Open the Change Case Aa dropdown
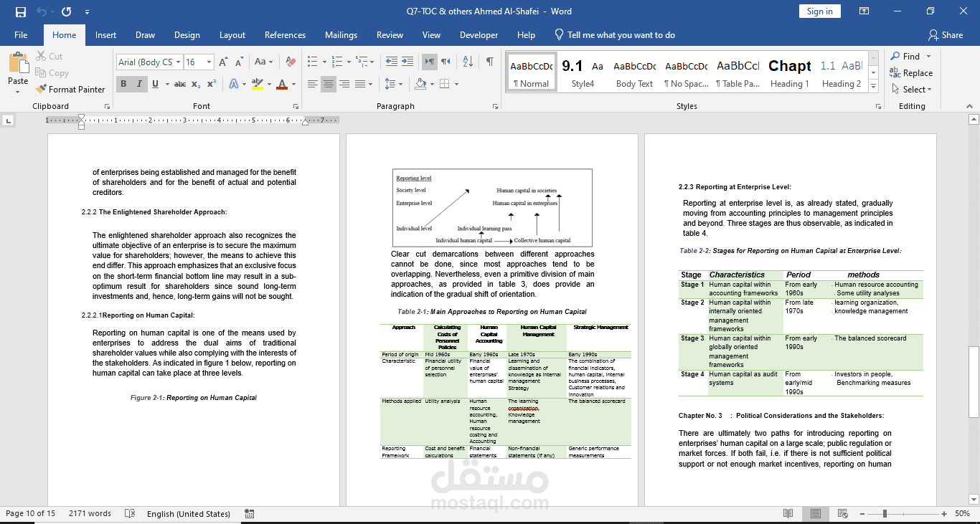Image resolution: width=980 pixels, height=524 pixels. coord(263,62)
